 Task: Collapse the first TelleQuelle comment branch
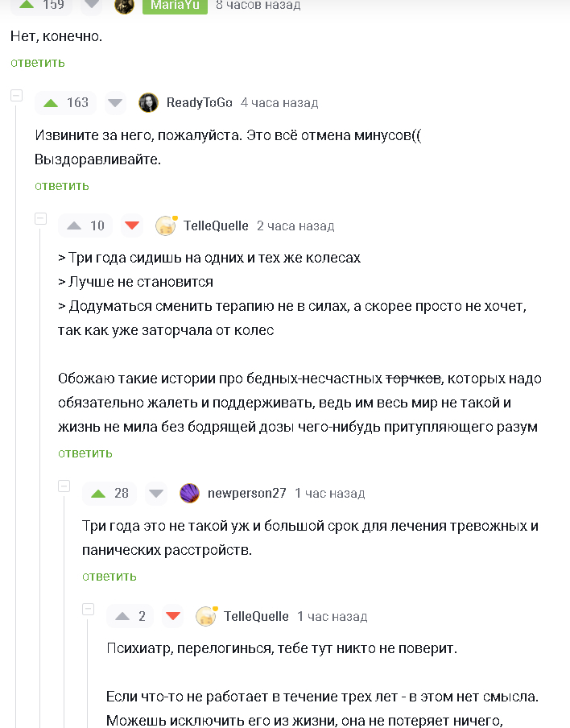coord(39,219)
